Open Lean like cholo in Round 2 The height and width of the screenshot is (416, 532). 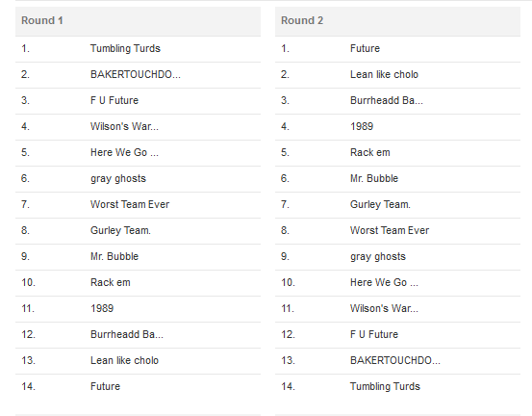click(384, 74)
